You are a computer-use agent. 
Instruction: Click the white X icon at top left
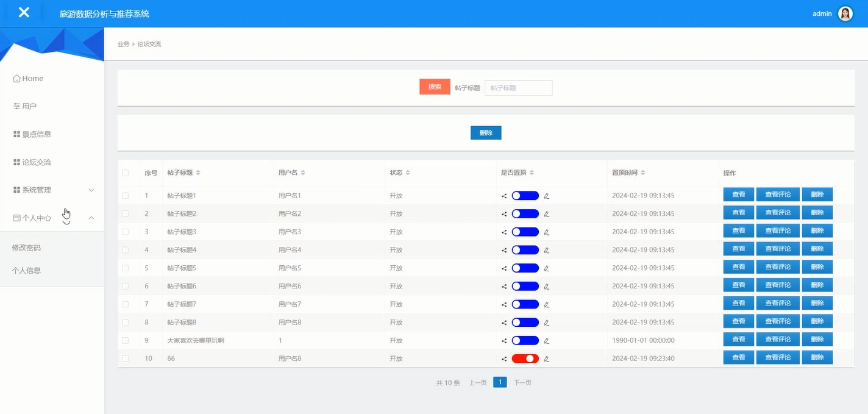point(23,12)
